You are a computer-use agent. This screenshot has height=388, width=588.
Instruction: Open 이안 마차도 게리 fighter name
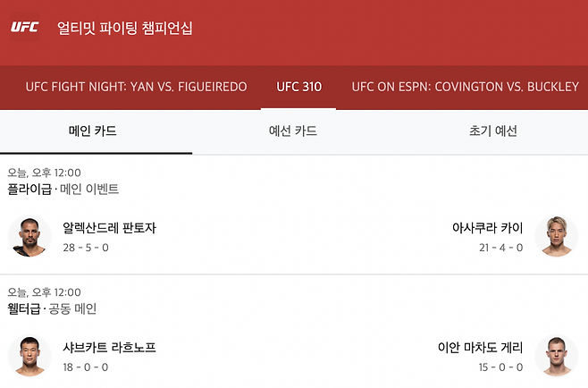(481, 347)
